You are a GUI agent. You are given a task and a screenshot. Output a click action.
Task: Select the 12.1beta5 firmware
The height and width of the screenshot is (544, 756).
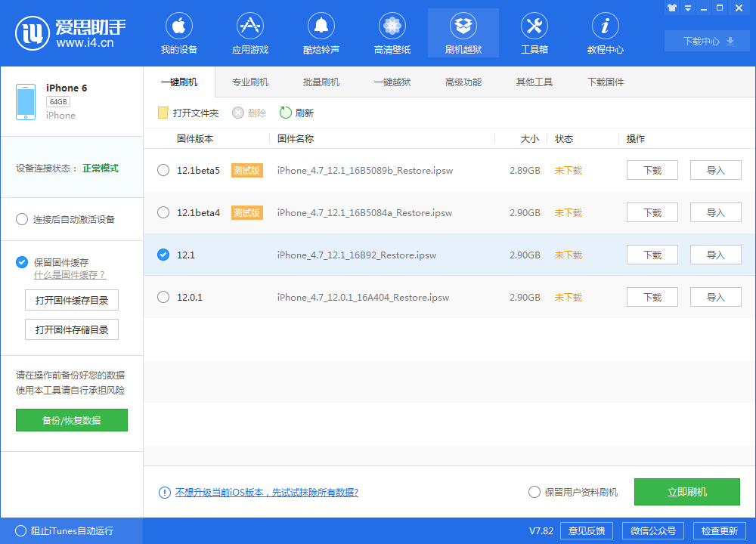(x=163, y=170)
